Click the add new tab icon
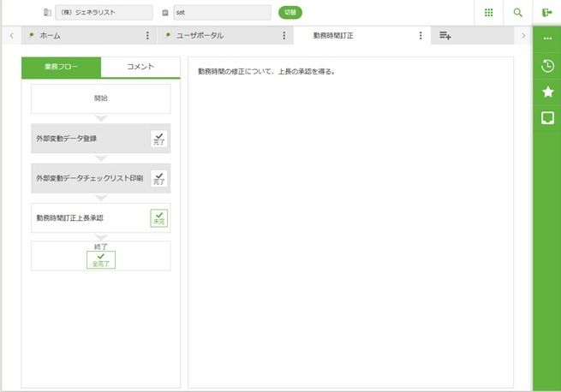Viewport: 561px width, 392px height. (x=445, y=36)
